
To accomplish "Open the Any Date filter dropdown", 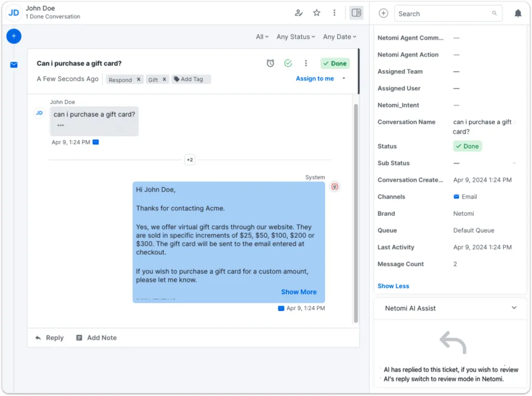I will (340, 37).
